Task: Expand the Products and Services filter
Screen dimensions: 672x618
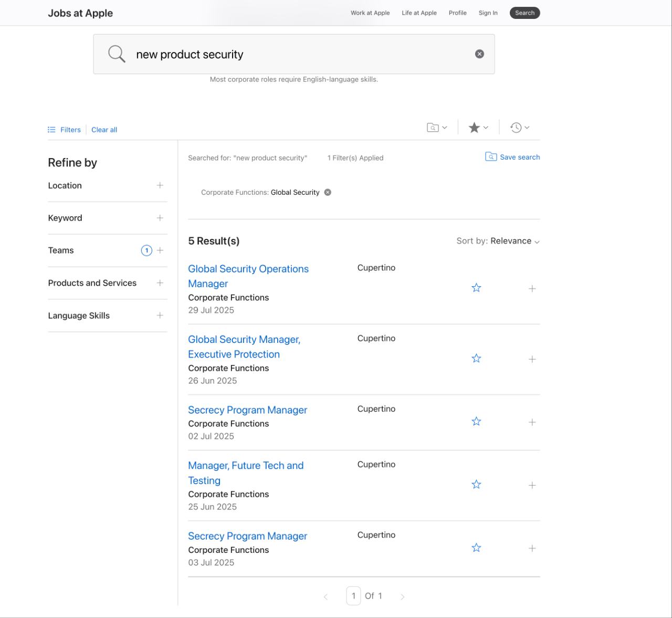Action: tap(160, 283)
